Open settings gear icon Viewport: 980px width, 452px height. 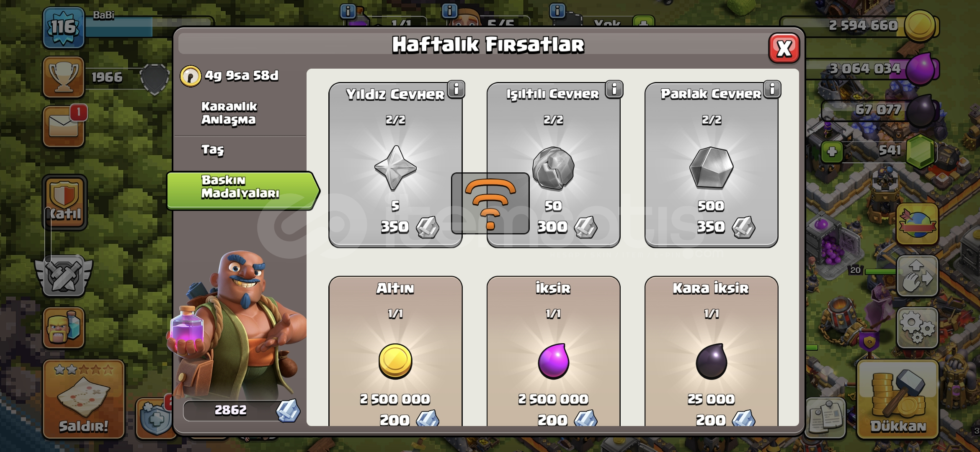tap(917, 328)
